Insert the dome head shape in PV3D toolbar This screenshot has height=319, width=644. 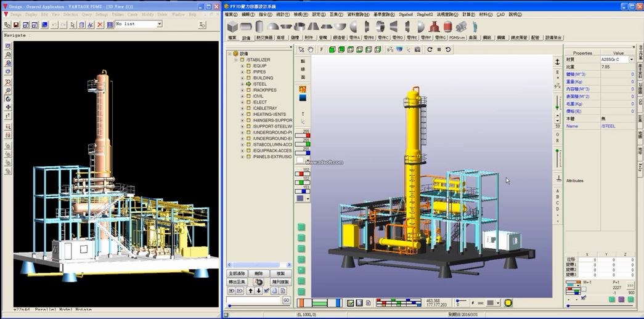pyautogui.click(x=273, y=27)
